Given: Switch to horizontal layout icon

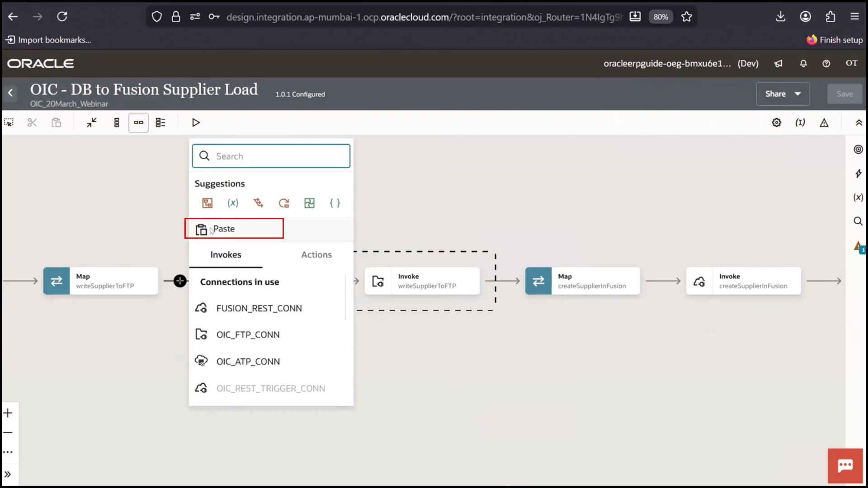Looking at the screenshot, I should click(x=138, y=122).
